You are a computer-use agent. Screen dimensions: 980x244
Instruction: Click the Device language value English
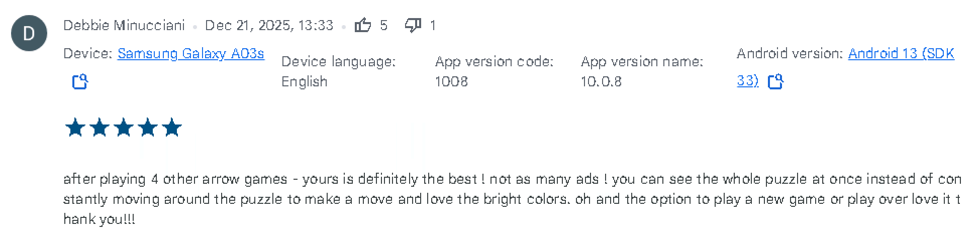coord(304,81)
